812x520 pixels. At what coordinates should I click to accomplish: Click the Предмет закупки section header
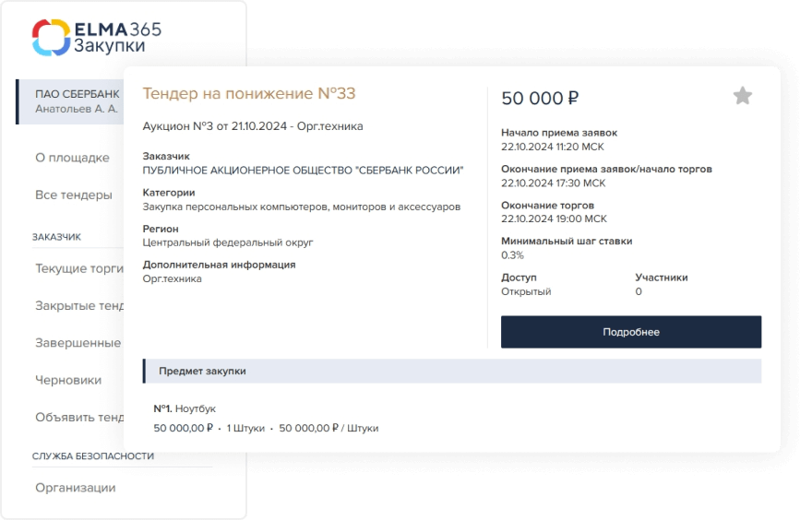point(451,371)
